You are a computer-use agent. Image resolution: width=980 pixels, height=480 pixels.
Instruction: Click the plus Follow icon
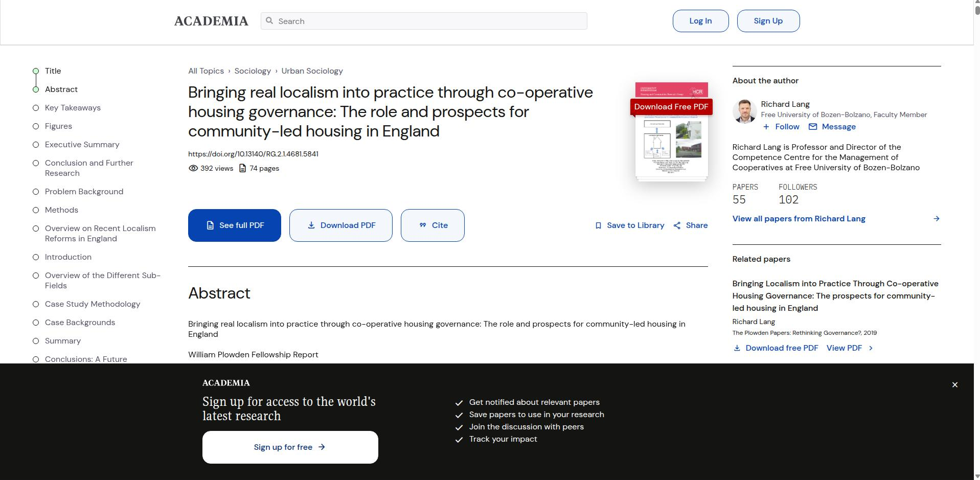click(766, 127)
